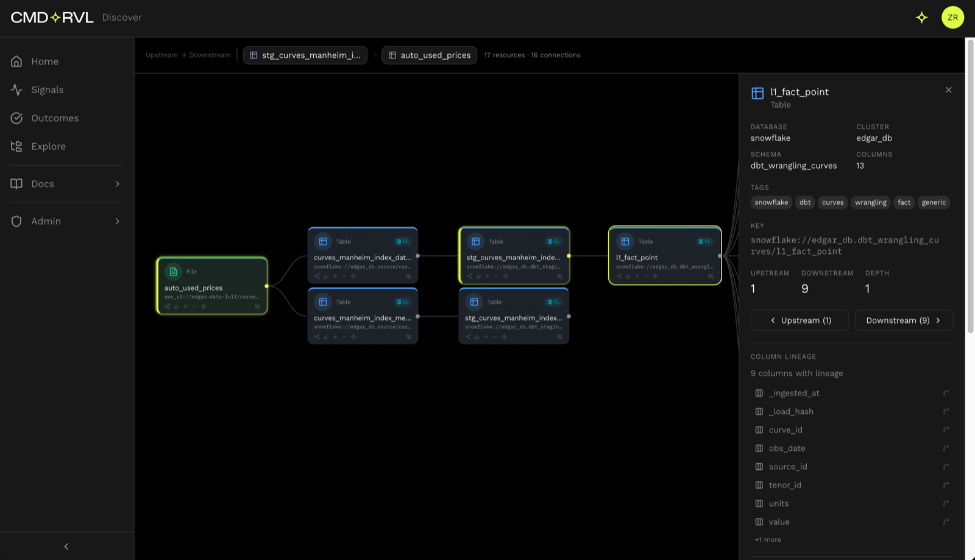Click the lightning icon on l1_fact_point node
Image resolution: width=975 pixels, height=560 pixels.
click(x=656, y=276)
